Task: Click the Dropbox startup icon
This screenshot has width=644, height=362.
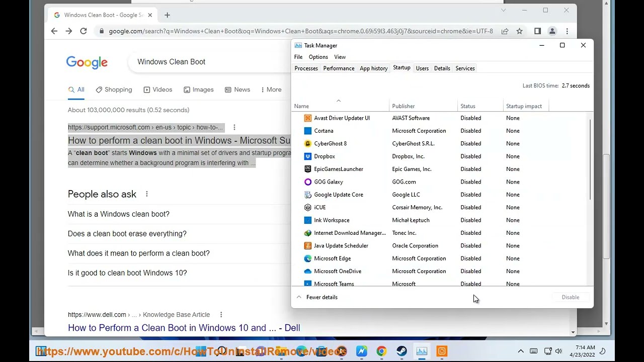Action: tap(308, 156)
